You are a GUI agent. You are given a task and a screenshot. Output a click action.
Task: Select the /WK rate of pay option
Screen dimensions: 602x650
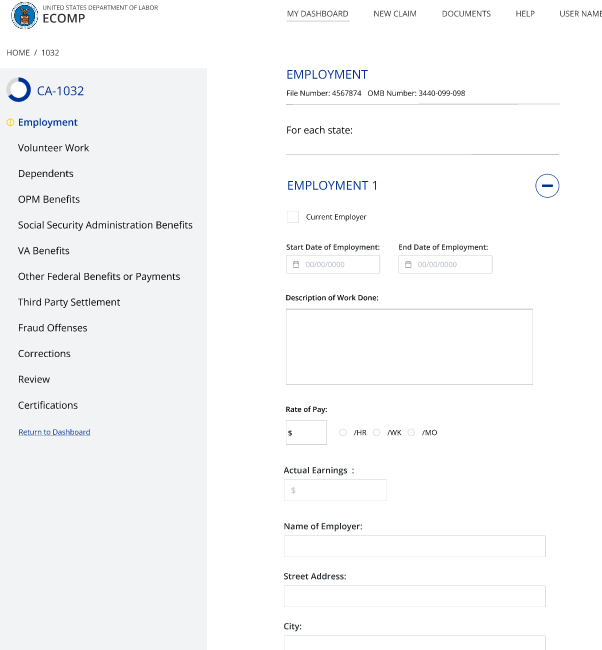coord(377,433)
